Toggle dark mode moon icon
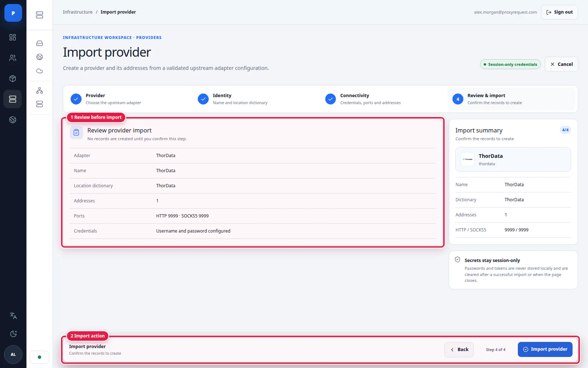This screenshot has height=368, width=588. pos(13,334)
